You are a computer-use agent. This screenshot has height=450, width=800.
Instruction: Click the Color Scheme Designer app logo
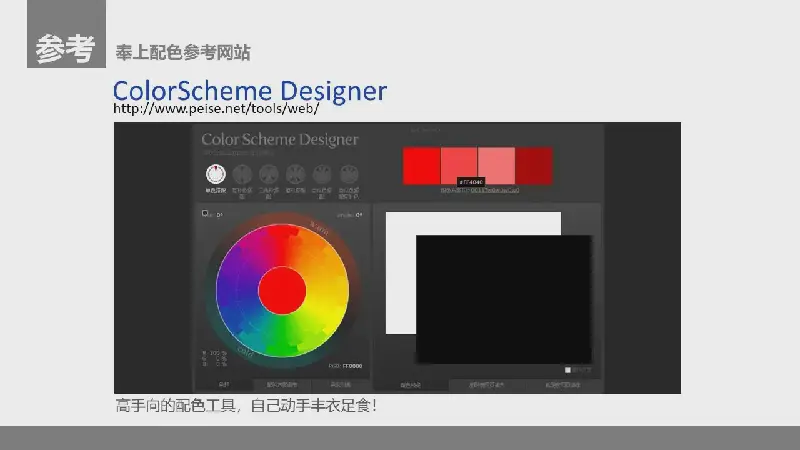(x=280, y=139)
